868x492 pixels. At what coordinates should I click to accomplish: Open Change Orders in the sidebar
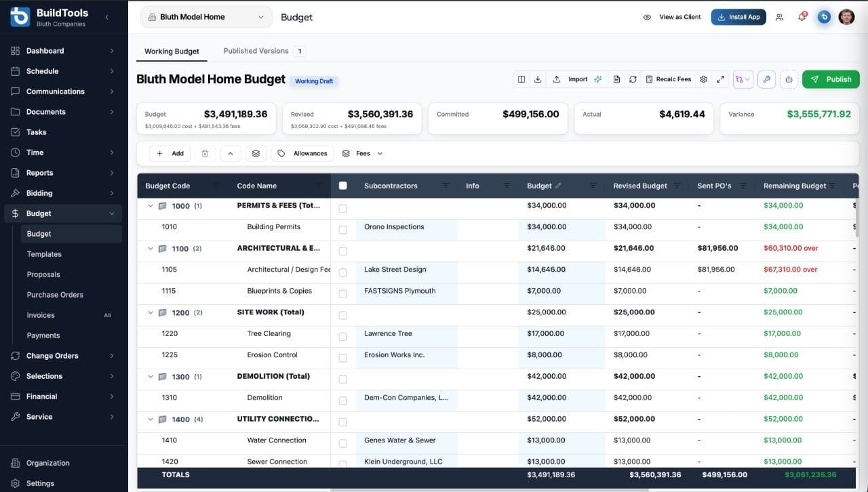(x=64, y=356)
